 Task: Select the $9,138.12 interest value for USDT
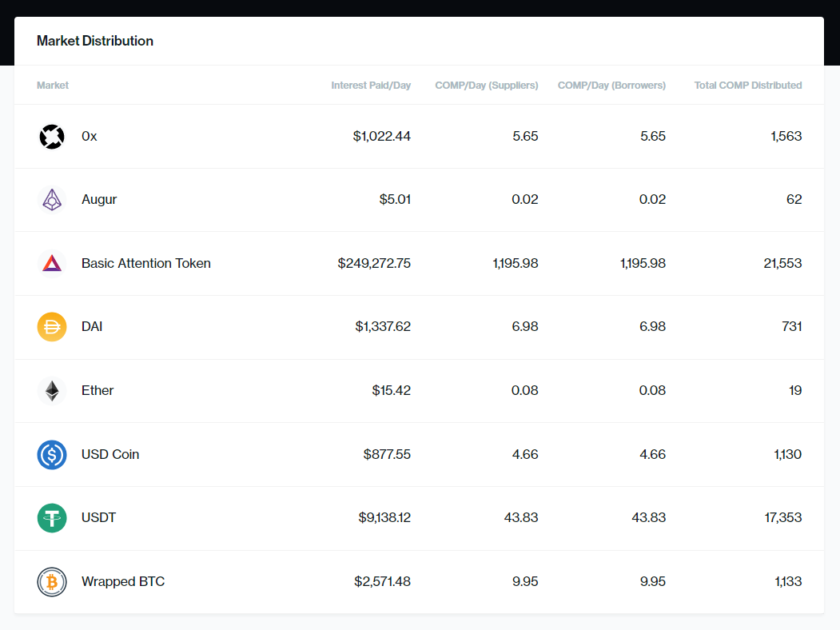click(384, 517)
